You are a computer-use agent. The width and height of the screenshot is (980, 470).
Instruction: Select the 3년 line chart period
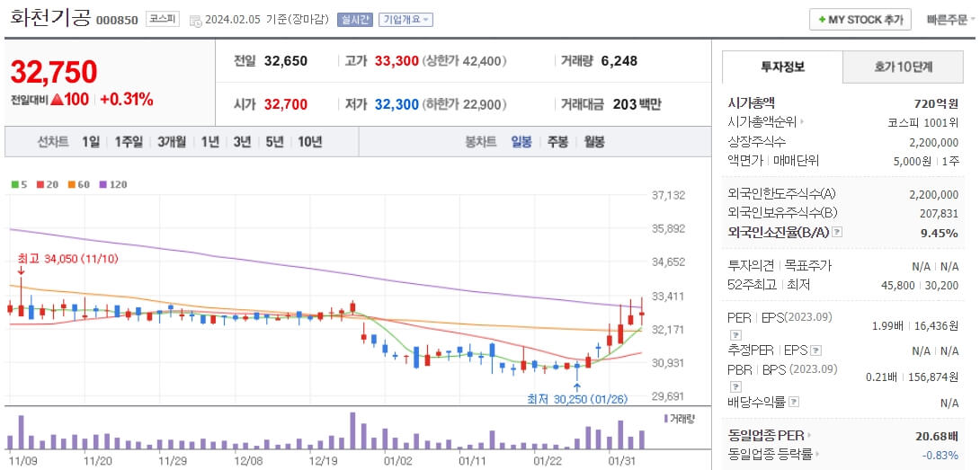(x=242, y=142)
